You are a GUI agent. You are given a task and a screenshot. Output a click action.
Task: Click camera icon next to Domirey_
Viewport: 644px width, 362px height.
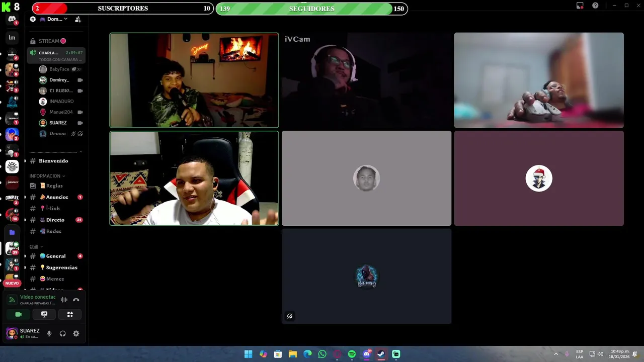click(80, 80)
